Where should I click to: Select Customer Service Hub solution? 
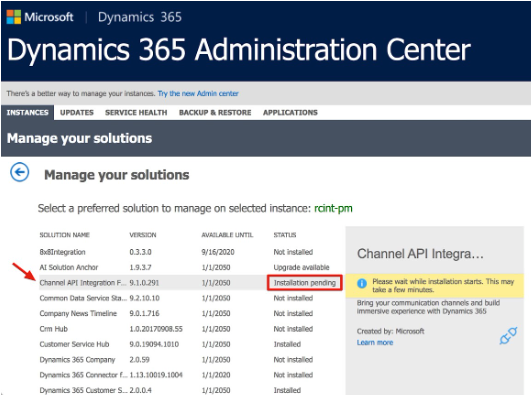pos(191,344)
